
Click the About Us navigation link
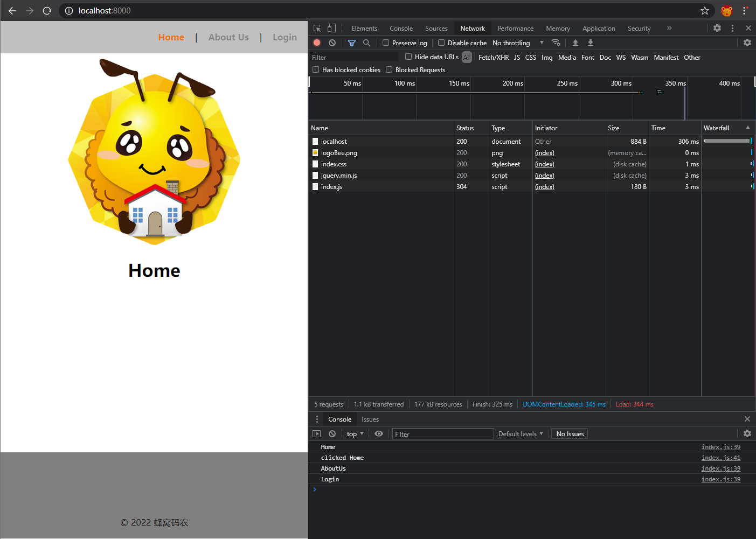228,37
